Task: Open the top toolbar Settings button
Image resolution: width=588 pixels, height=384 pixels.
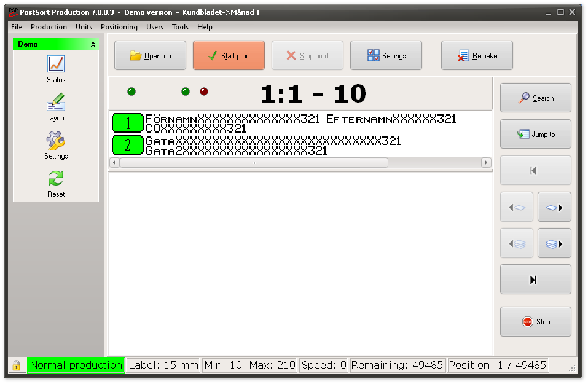Action: pyautogui.click(x=386, y=55)
